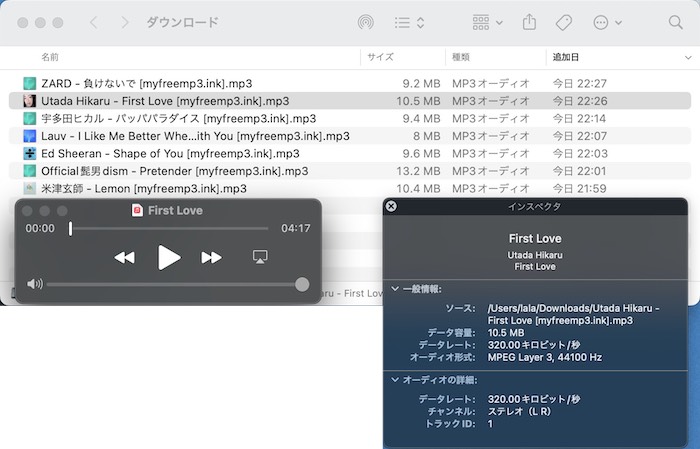This screenshot has height=449, width=700.
Task: Open the tag editing icon
Action: click(x=563, y=22)
